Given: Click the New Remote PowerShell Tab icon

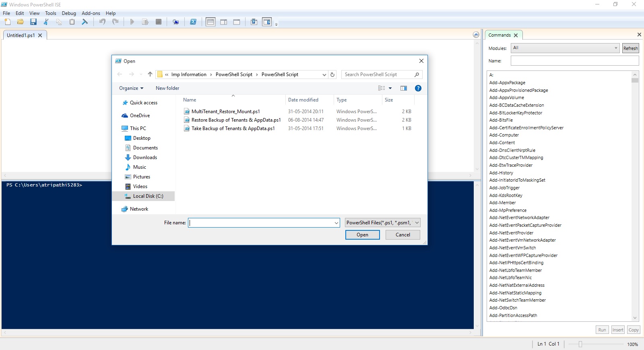Looking at the screenshot, I should 175,22.
